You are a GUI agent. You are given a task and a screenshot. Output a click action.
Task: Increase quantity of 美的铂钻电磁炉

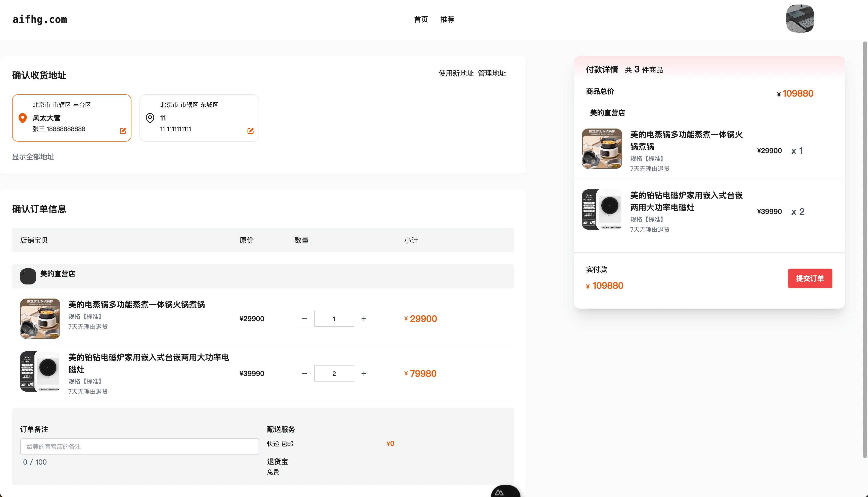pyautogui.click(x=364, y=374)
